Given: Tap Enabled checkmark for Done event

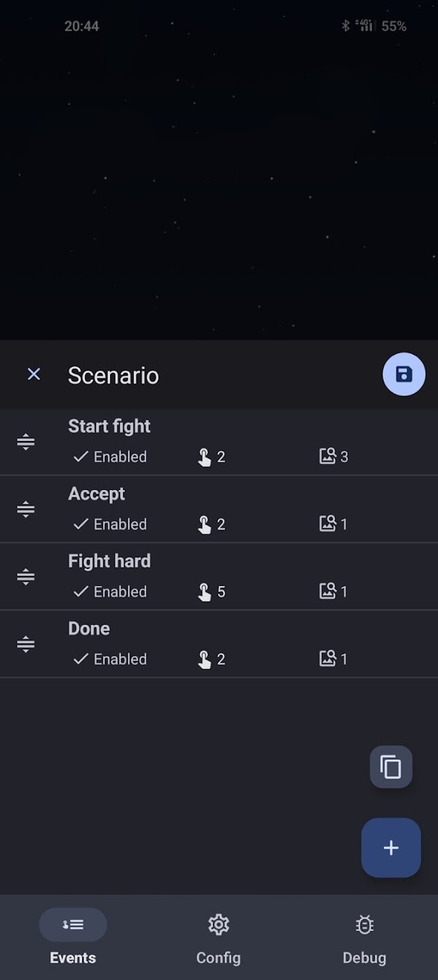Looking at the screenshot, I should tap(81, 659).
